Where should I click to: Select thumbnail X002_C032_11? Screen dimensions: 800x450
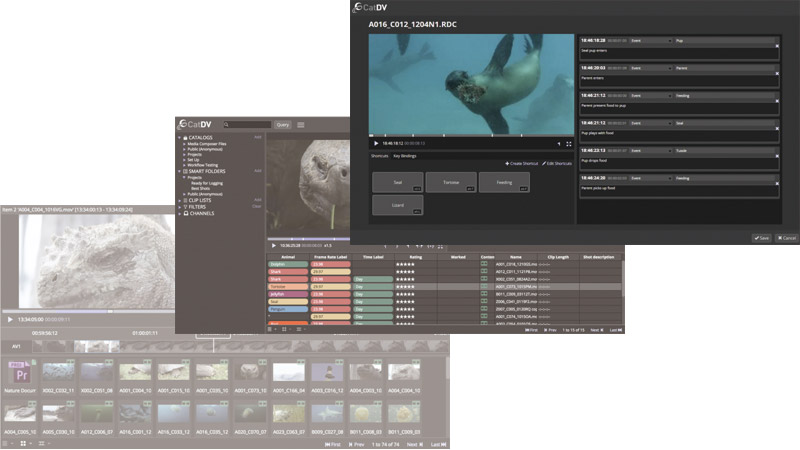tap(58, 371)
